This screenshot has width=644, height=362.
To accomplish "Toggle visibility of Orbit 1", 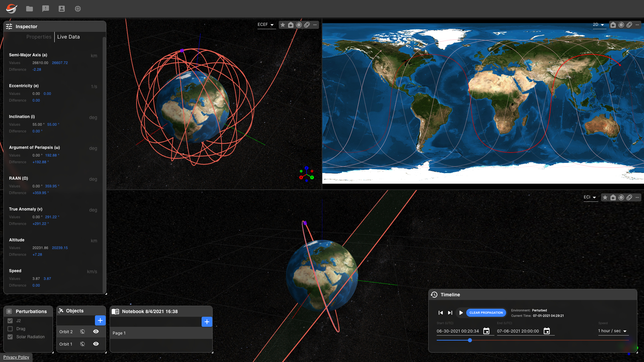I will pyautogui.click(x=96, y=344).
